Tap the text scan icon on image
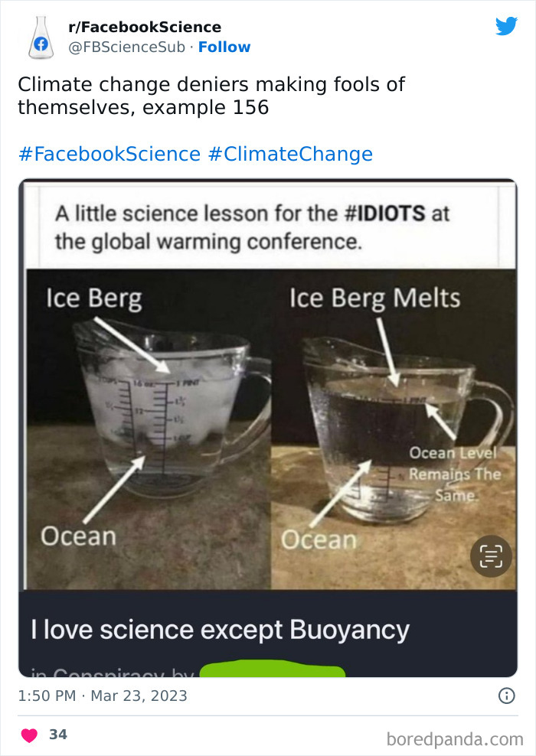Viewport: 536px width, 756px height. point(491,556)
